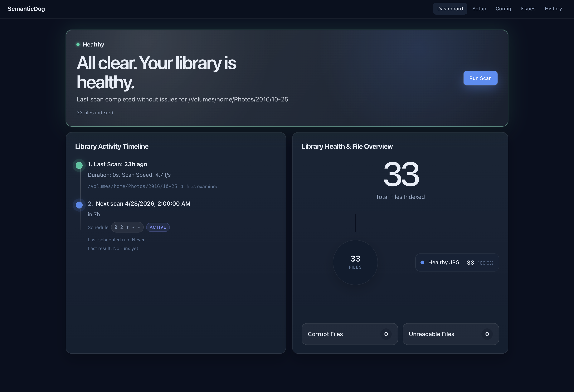Click the Unreadable Files count badge

pyautogui.click(x=487, y=334)
